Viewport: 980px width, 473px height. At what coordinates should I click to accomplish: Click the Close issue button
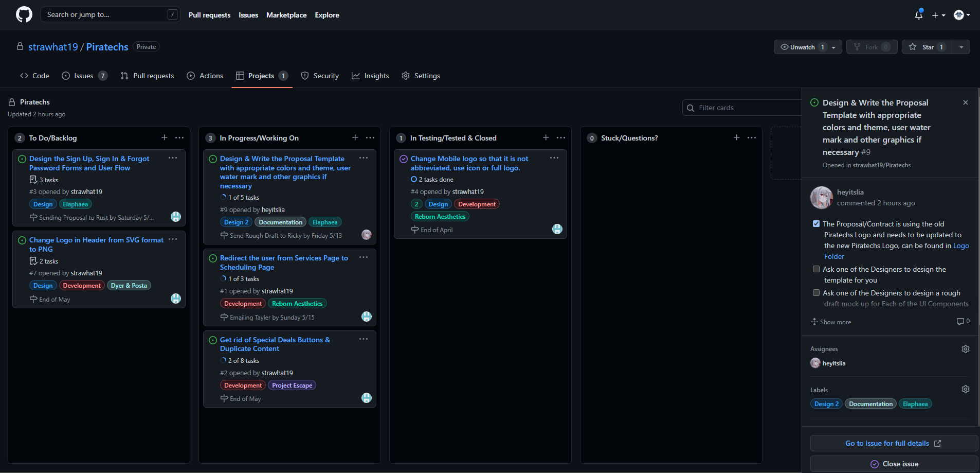pos(894,464)
